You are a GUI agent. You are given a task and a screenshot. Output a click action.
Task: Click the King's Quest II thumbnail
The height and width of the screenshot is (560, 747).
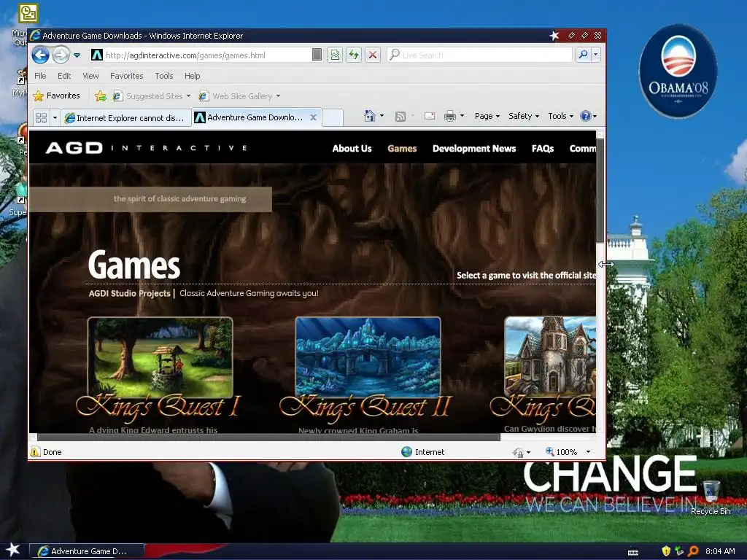coord(368,357)
